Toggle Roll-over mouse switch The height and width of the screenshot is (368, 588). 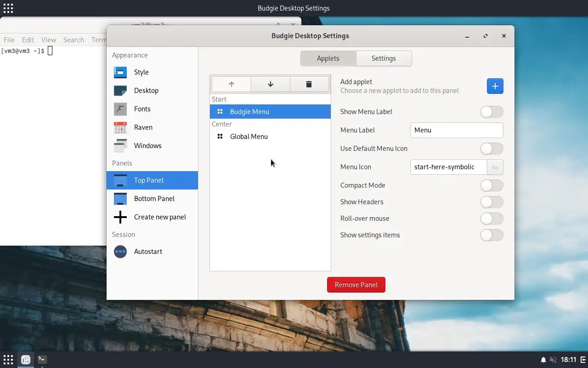492,218
